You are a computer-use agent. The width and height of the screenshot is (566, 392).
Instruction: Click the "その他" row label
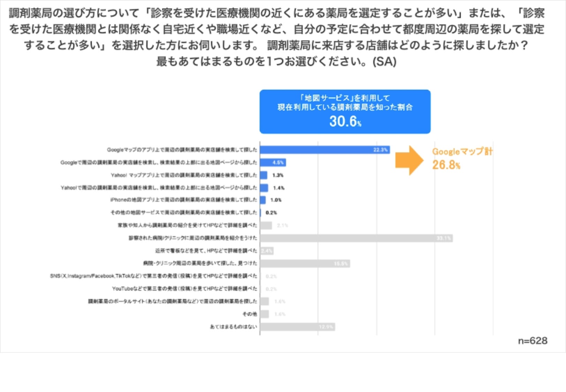[250, 314]
